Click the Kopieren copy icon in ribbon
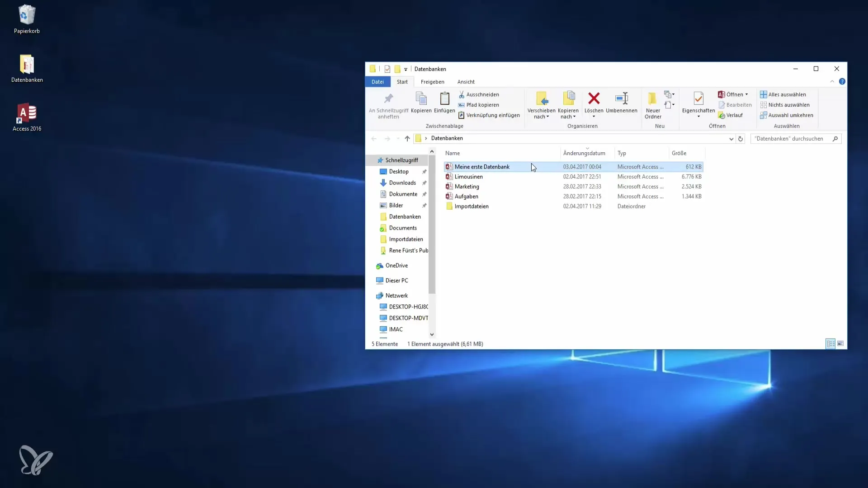 [421, 99]
